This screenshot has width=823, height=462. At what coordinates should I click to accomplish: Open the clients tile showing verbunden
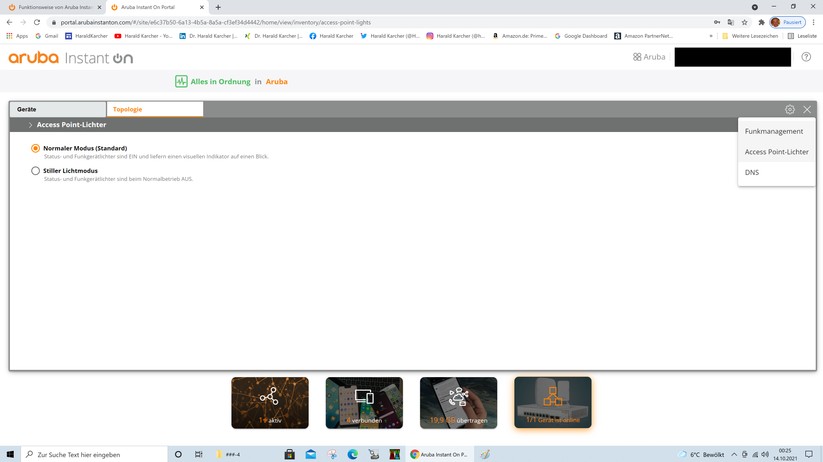click(x=364, y=402)
